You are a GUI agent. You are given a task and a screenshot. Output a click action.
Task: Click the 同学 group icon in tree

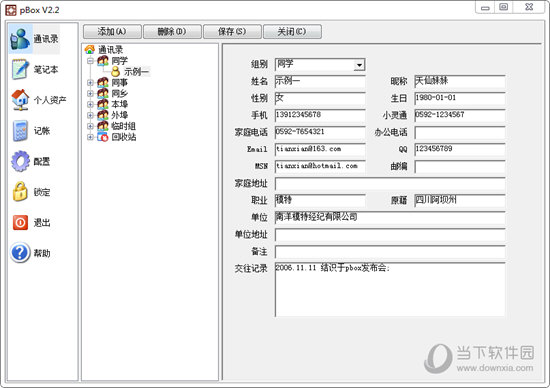102,61
